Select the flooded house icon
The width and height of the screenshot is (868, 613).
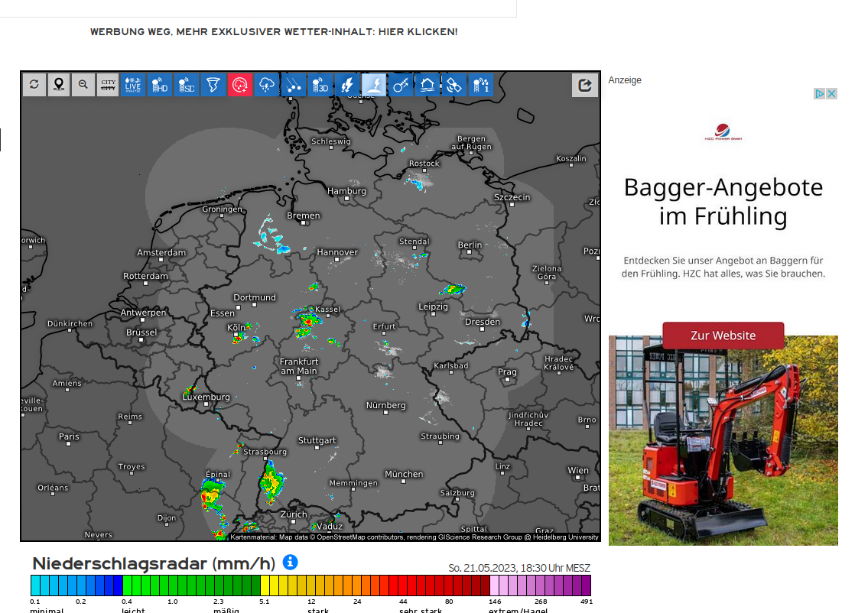tap(428, 85)
